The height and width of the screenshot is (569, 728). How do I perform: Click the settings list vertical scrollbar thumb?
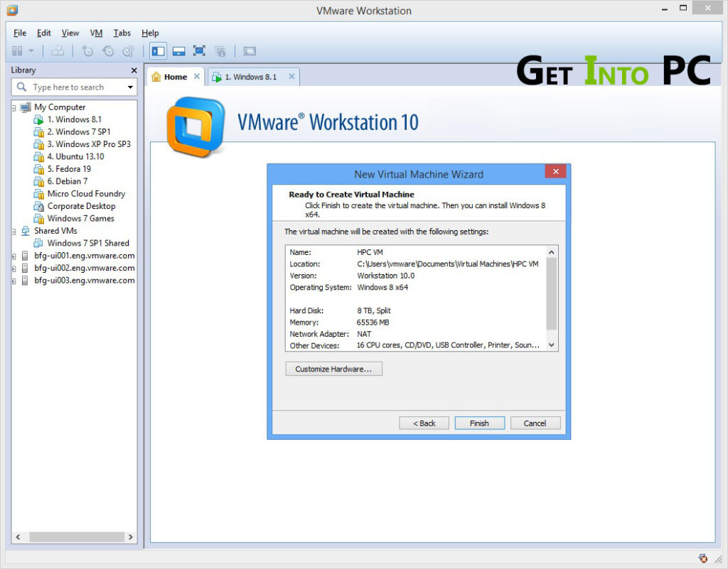(x=551, y=294)
